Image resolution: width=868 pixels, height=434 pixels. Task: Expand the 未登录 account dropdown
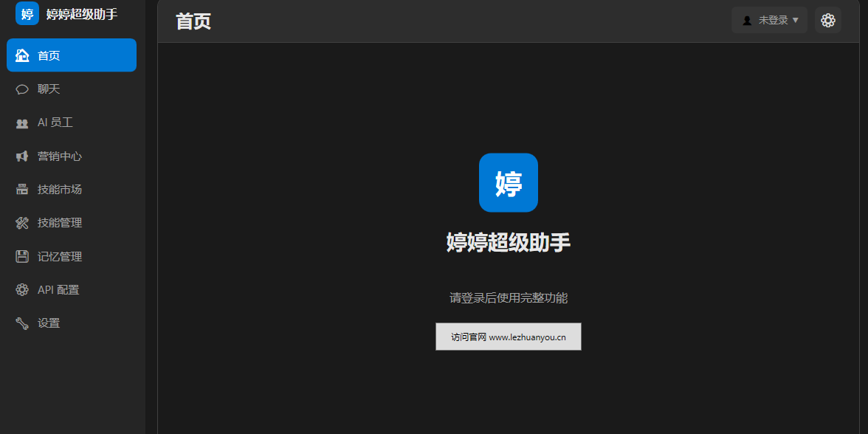pos(769,21)
